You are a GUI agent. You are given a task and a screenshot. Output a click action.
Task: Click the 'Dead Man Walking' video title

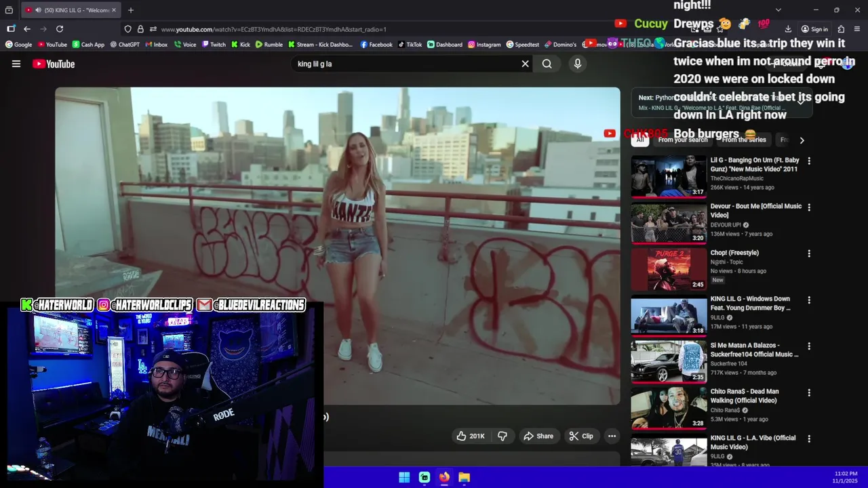745,396
